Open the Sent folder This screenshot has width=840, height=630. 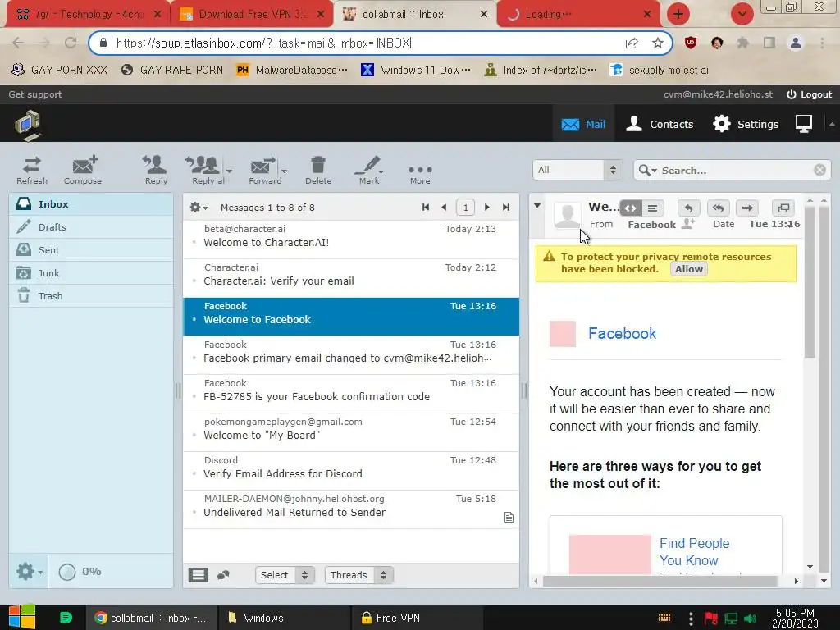(x=91, y=250)
